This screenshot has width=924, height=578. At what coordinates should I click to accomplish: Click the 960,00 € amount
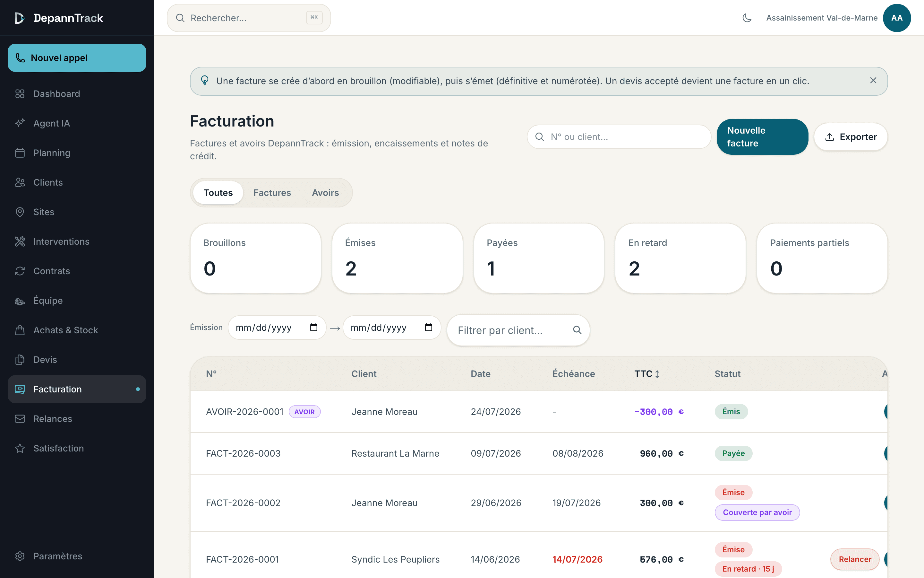(662, 453)
